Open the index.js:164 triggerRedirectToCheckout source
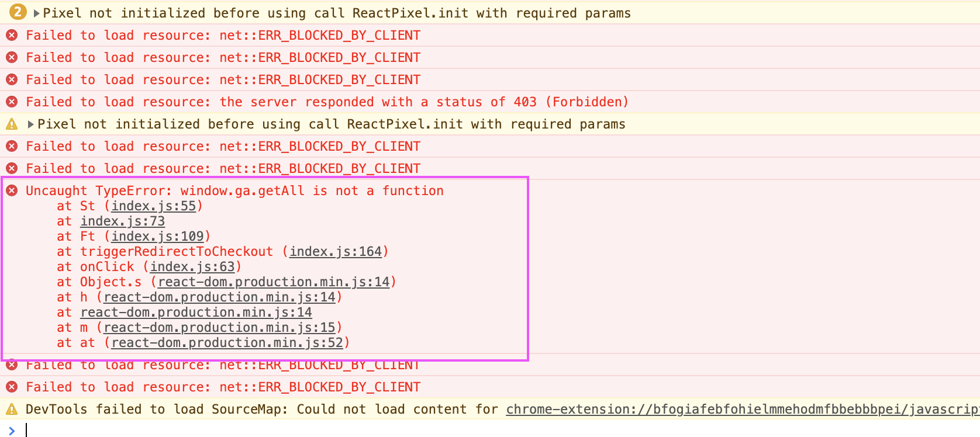The image size is (980, 437). [336, 251]
